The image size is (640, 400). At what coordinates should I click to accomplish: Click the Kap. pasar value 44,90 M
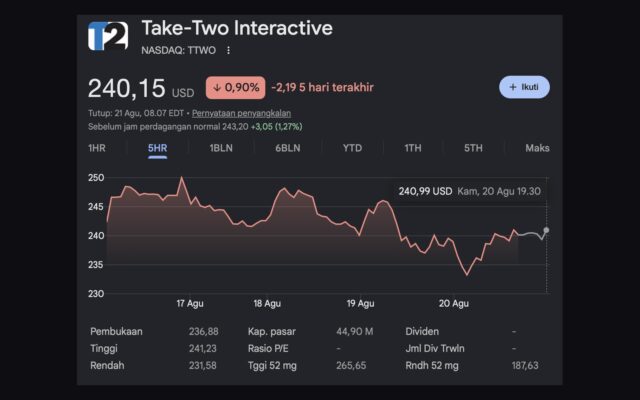point(355,331)
